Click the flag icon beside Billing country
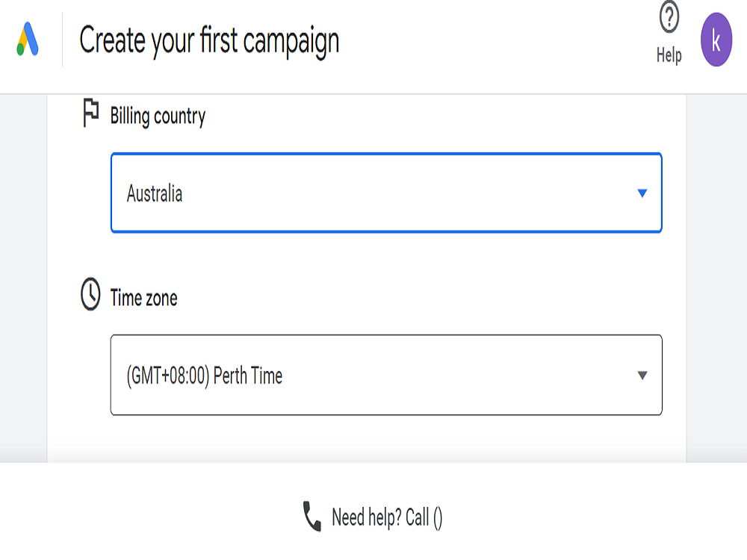 [x=90, y=113]
